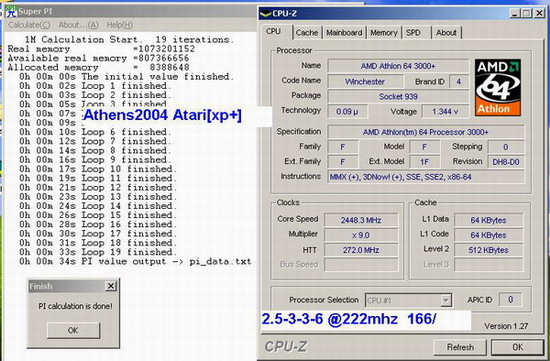The width and height of the screenshot is (550, 361).
Task: Open the About...(A) menu in Super PI
Action: point(78,25)
